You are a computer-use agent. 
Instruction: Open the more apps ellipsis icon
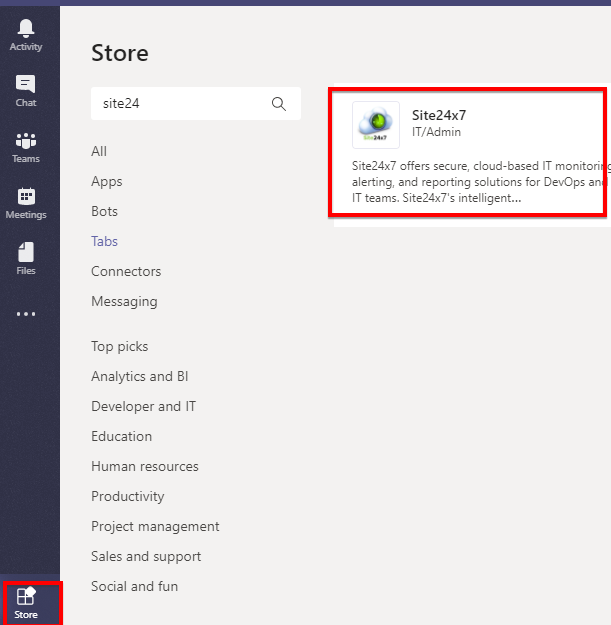coord(26,314)
